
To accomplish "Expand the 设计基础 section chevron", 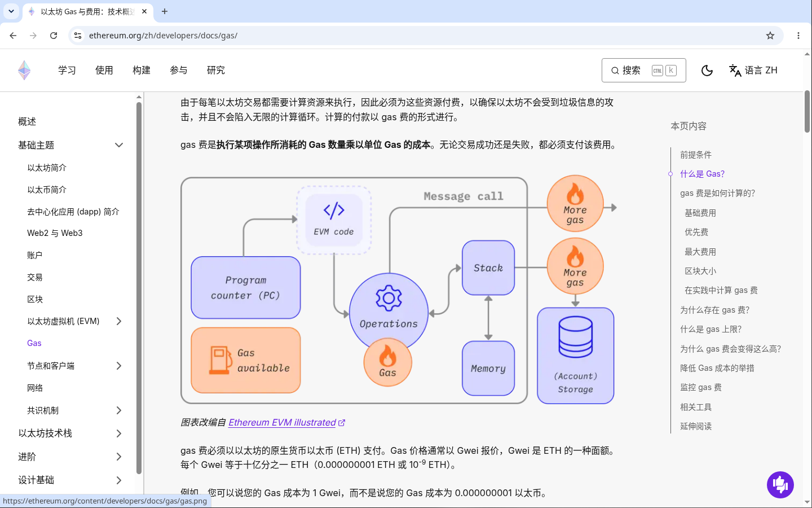I will [x=119, y=480].
